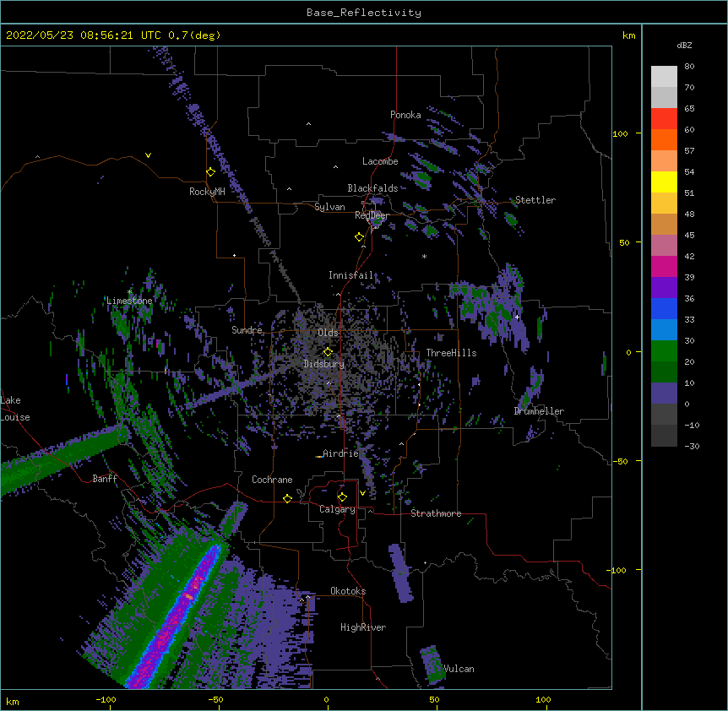Click the Base_Reflectivity title text
The width and height of the screenshot is (728, 711).
tap(364, 13)
